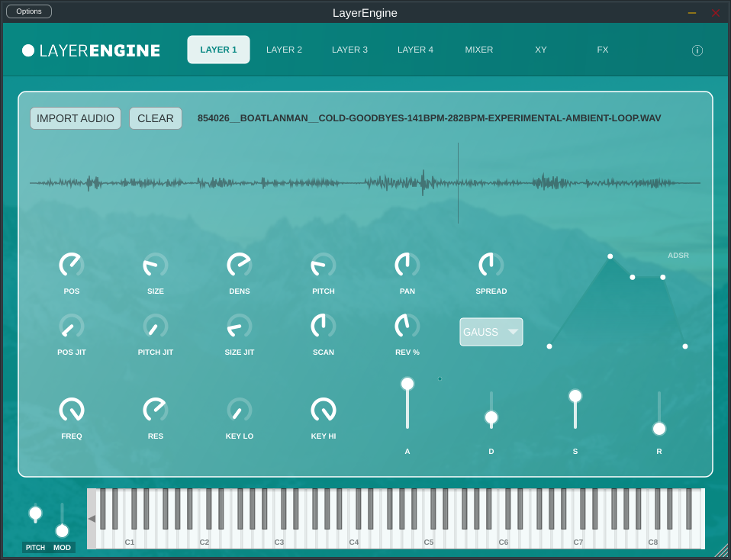Click the CLEAR button
This screenshot has width=731, height=560.
point(155,118)
